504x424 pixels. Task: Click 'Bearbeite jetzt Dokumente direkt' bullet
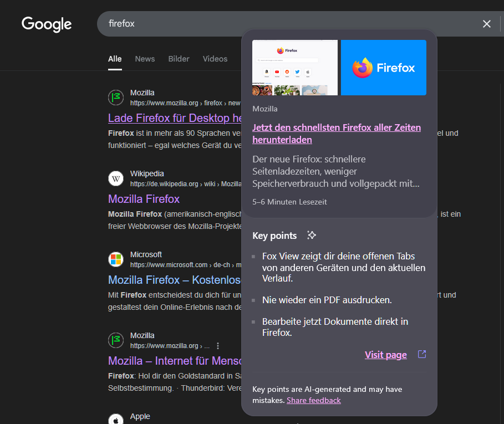pos(335,327)
